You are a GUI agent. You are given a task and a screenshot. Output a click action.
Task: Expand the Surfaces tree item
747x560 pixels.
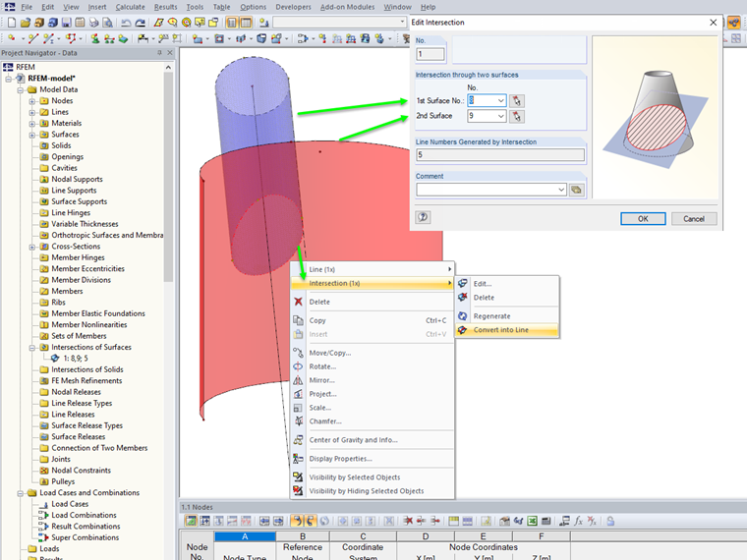click(x=31, y=135)
